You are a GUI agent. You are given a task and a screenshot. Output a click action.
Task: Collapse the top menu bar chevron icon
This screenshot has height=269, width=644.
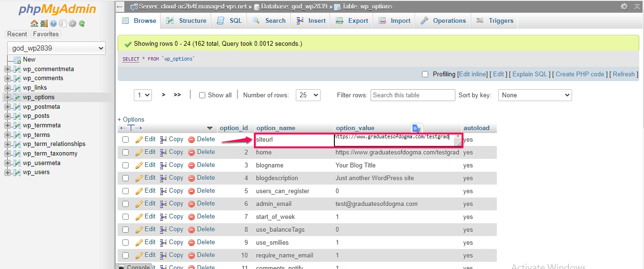[x=637, y=7]
